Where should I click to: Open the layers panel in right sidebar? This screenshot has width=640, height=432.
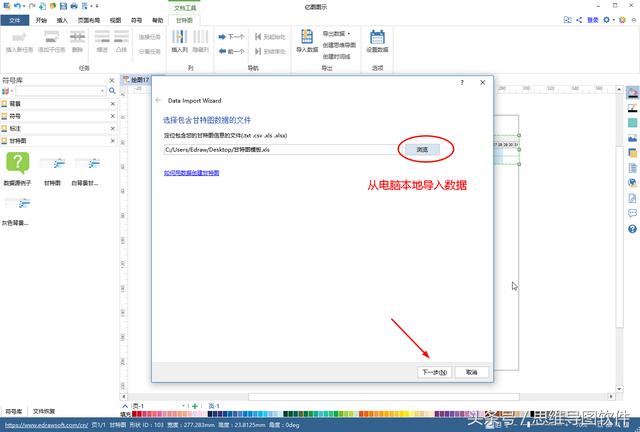632,153
